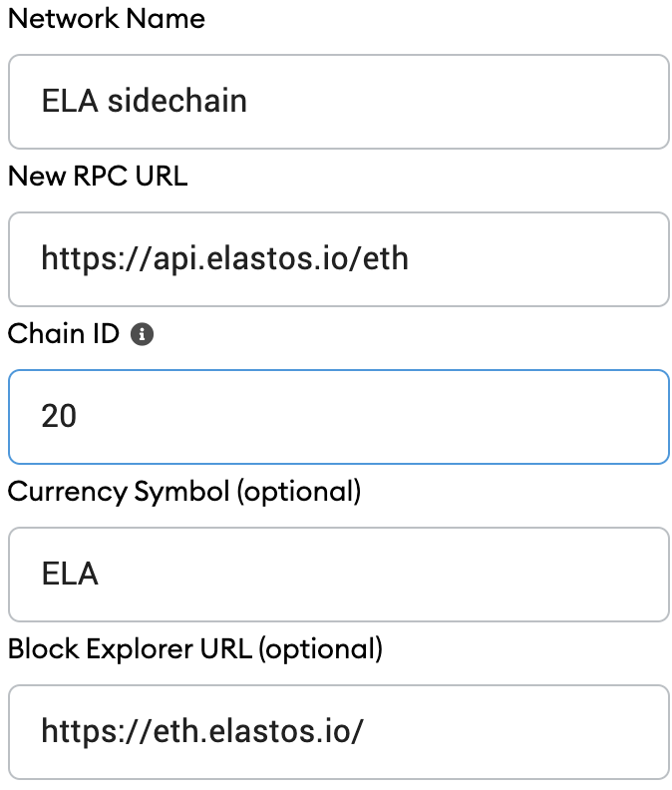Viewport: 672px width, 790px height.
Task: Click the "ELA" text in Currency Symbol field
Action: point(70,575)
